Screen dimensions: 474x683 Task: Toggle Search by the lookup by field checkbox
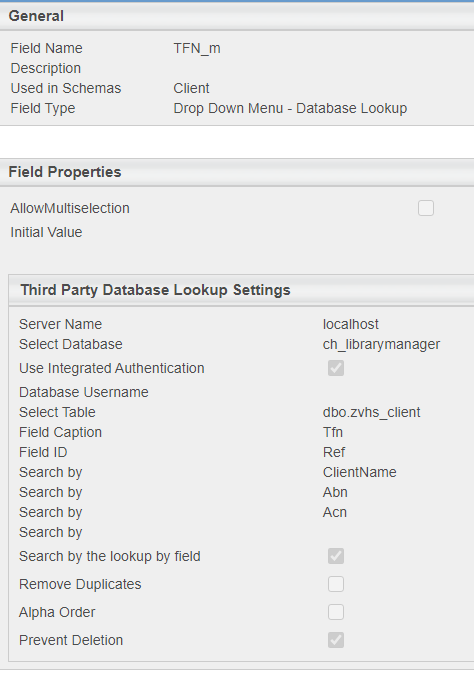(336, 556)
